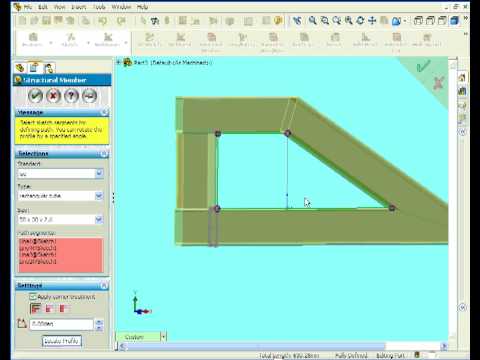
Task: Open the View menu
Action: pos(60,7)
